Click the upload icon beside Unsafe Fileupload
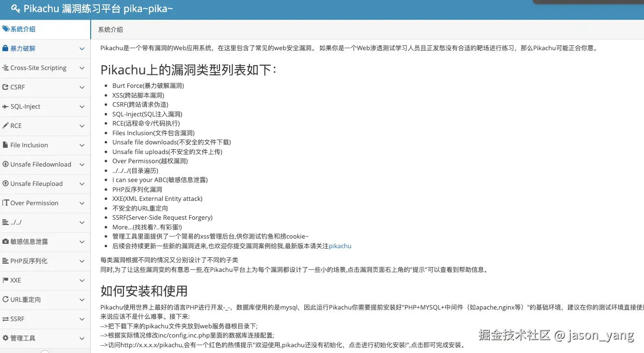The image size is (644, 353). 5,184
